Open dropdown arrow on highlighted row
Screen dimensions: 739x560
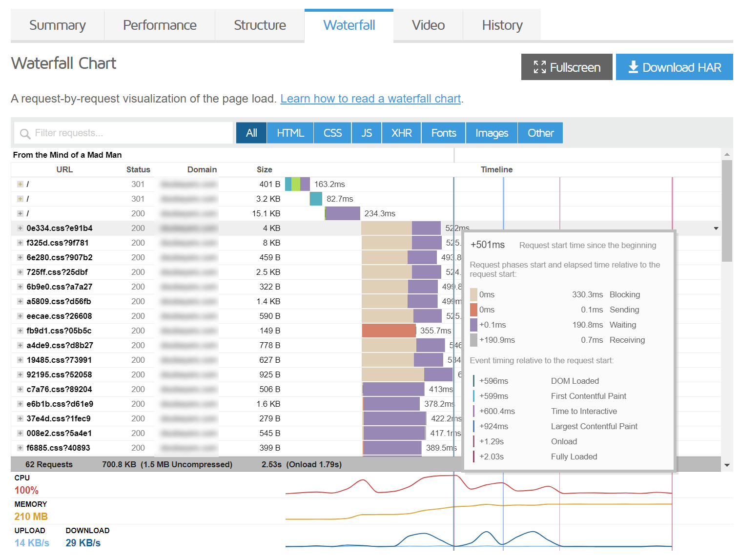716,228
